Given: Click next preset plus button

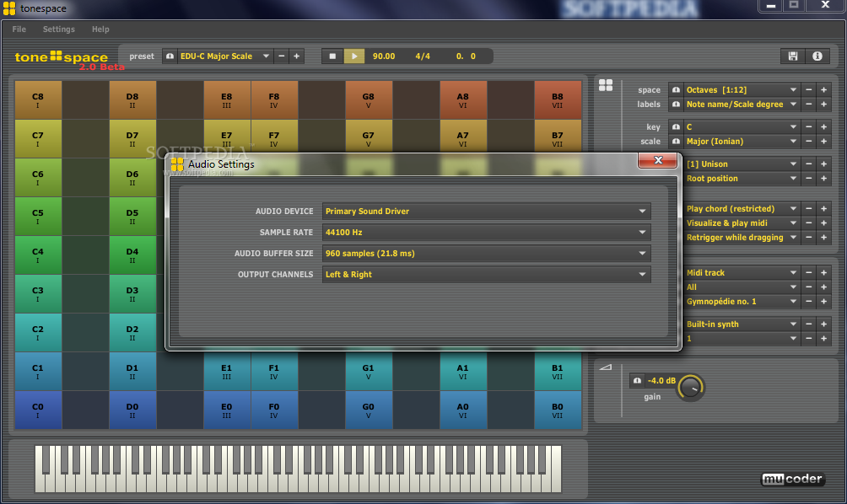Looking at the screenshot, I should tap(297, 56).
